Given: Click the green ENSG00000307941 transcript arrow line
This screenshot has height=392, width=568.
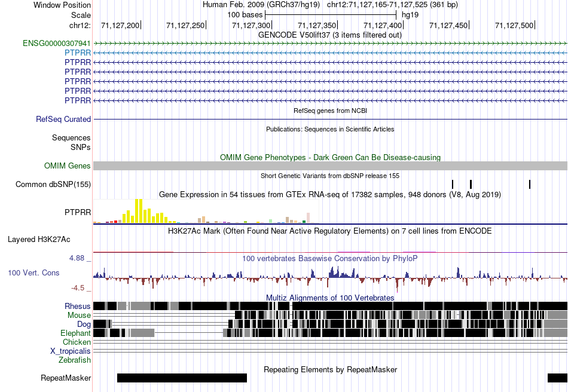Looking at the screenshot, I should (x=330, y=44).
